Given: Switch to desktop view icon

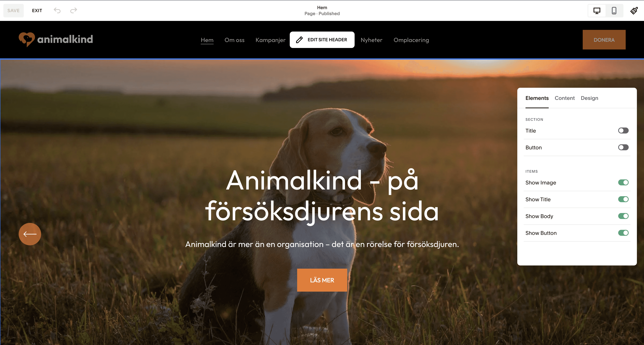Looking at the screenshot, I should (x=597, y=10).
